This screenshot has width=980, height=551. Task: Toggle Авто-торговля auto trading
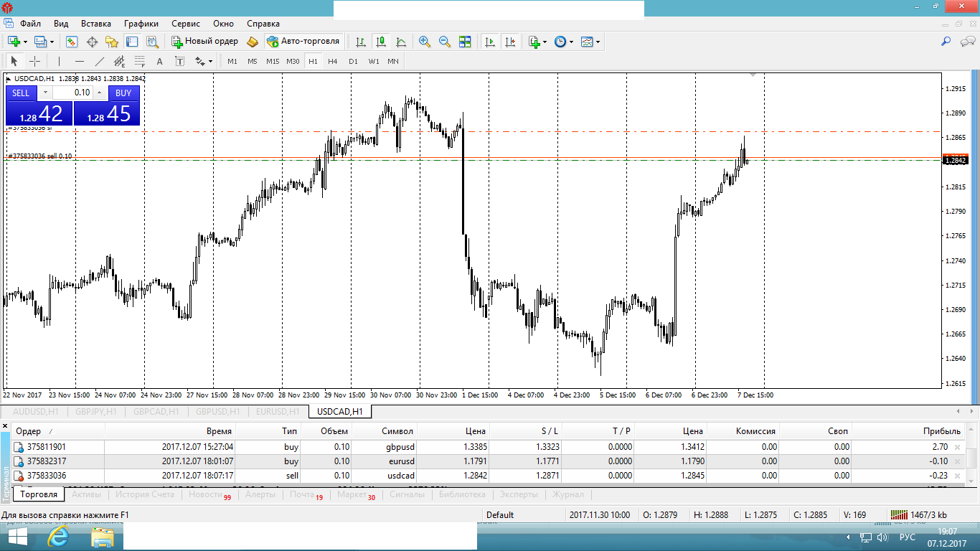point(303,42)
